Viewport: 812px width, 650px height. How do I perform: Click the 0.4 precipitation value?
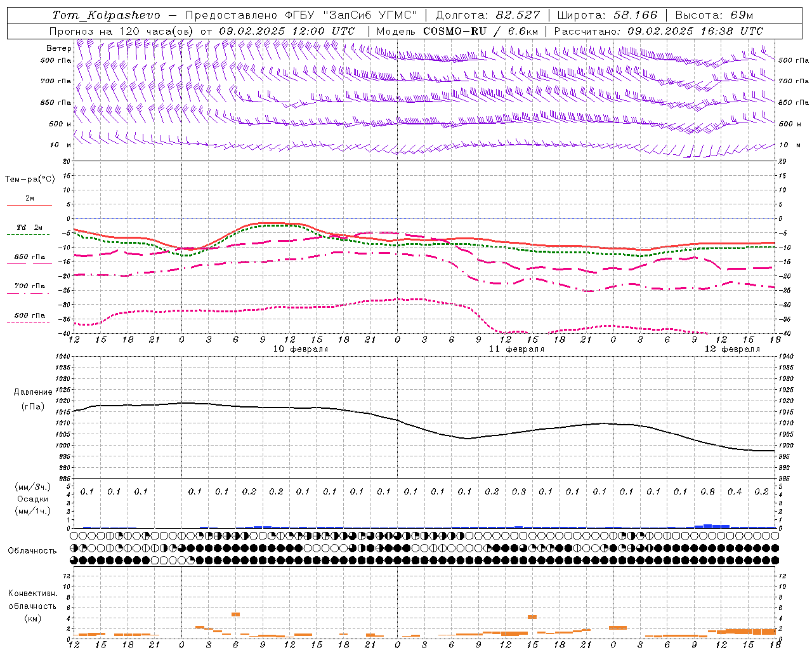pos(735,491)
